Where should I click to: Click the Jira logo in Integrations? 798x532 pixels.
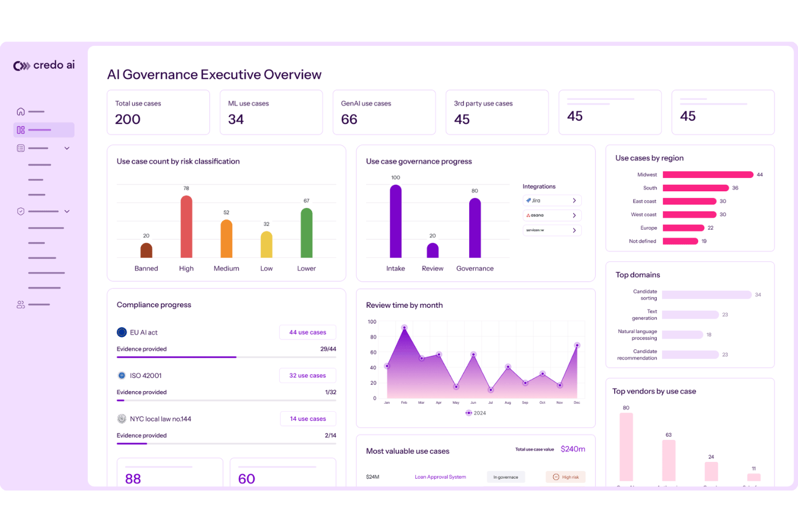coord(533,201)
